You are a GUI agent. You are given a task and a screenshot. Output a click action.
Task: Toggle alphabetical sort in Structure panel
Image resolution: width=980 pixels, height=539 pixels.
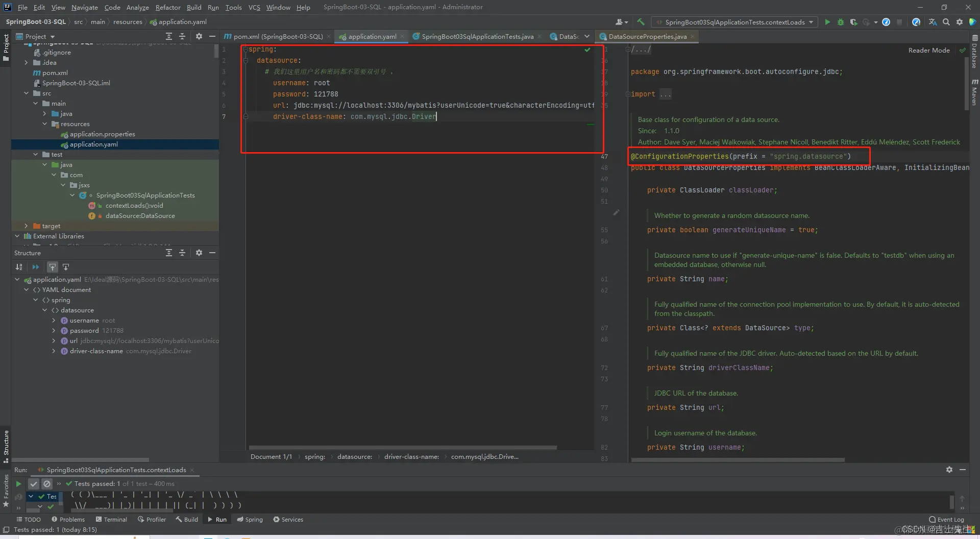pos(19,267)
